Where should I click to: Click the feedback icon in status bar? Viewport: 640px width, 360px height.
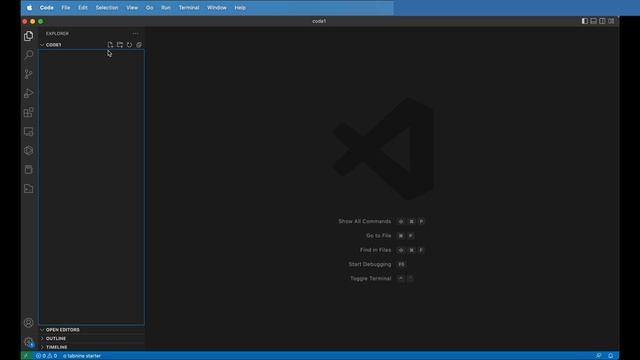pyautogui.click(x=598, y=356)
